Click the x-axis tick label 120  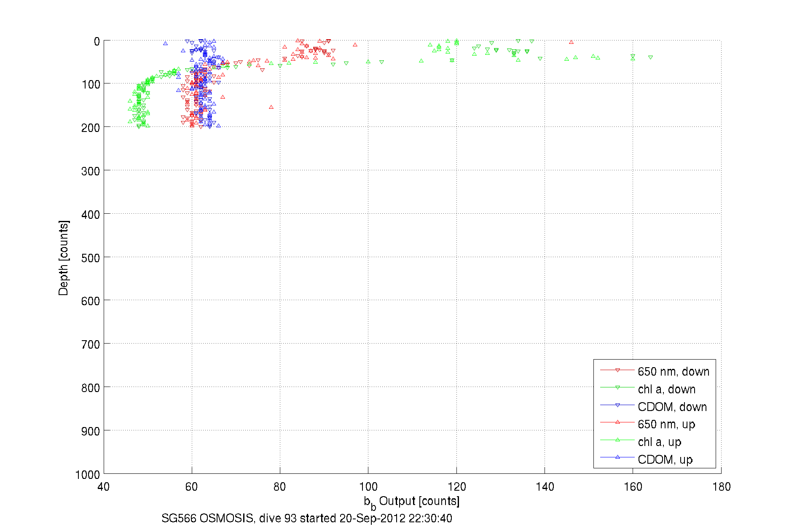456,487
